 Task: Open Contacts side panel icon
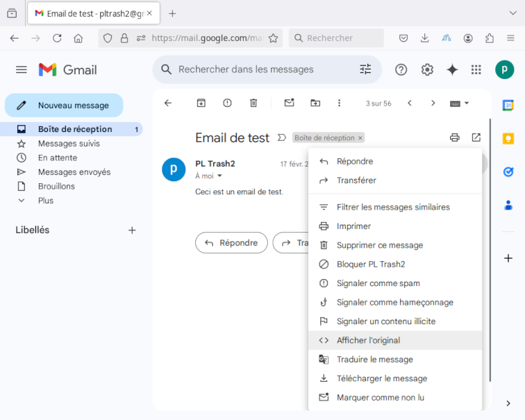click(x=508, y=205)
